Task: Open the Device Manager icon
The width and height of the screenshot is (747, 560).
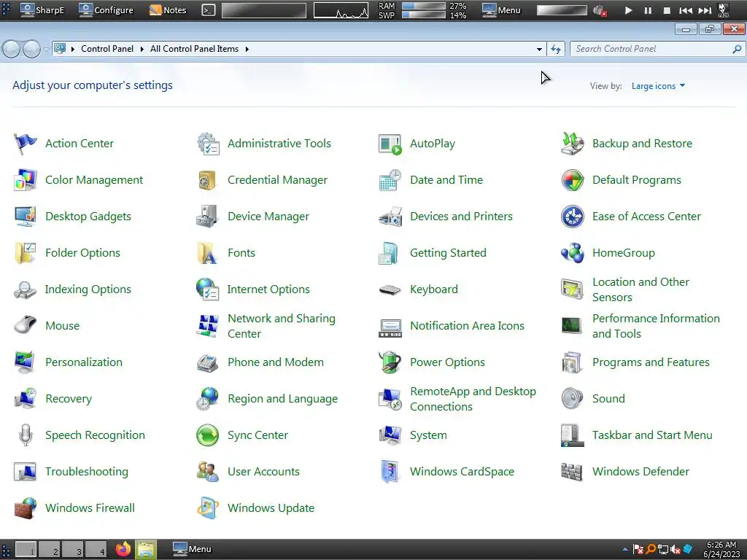Action: coord(208,216)
